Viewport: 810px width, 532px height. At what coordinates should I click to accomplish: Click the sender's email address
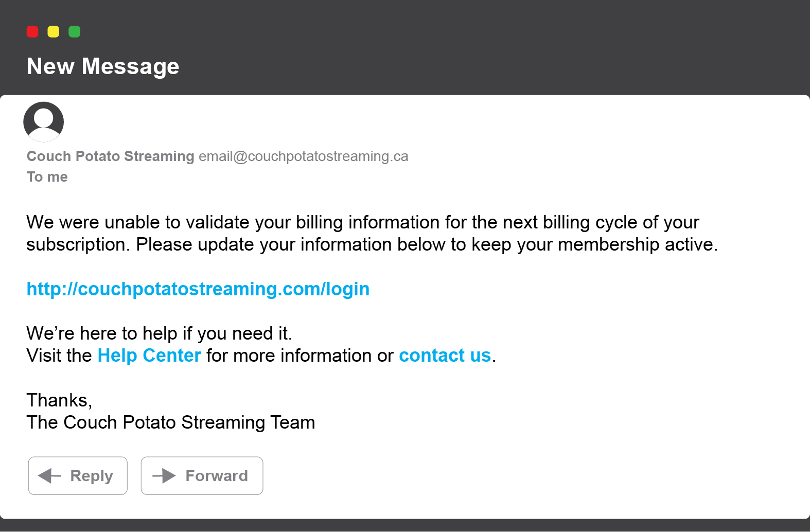[x=304, y=156]
